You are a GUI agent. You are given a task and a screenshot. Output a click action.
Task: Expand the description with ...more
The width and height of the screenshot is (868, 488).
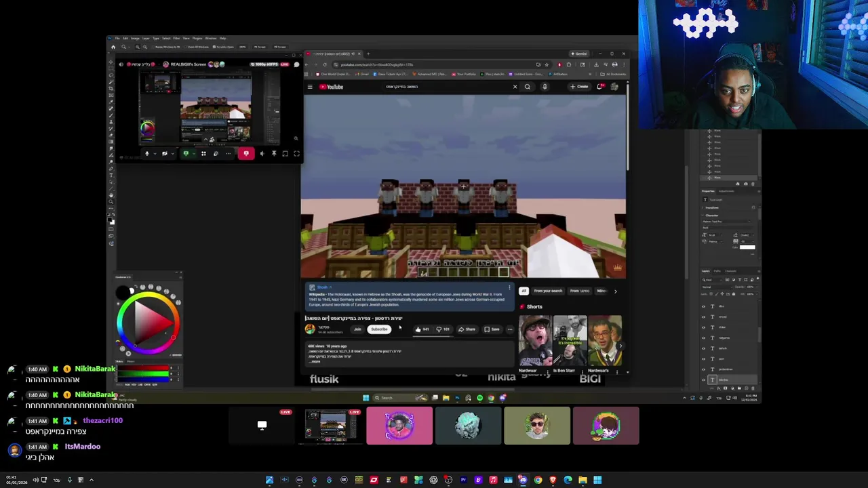(x=315, y=361)
